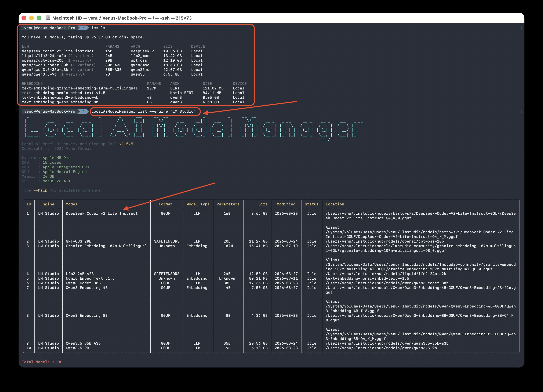543x392 pixels.
Task: Select qwen/qwen3.5-9b row in lms list
Action: (x=112, y=74)
